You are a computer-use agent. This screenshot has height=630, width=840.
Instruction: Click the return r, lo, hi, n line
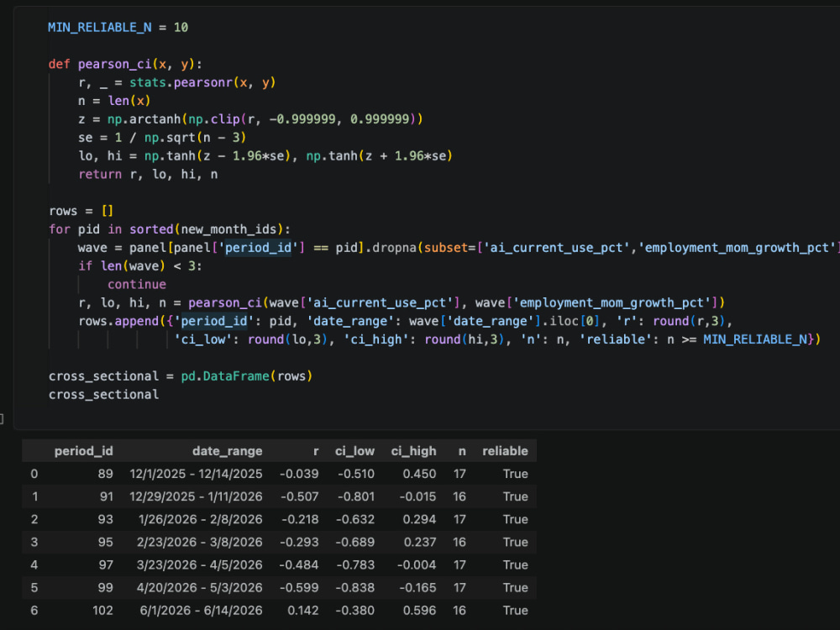pyautogui.click(x=148, y=174)
